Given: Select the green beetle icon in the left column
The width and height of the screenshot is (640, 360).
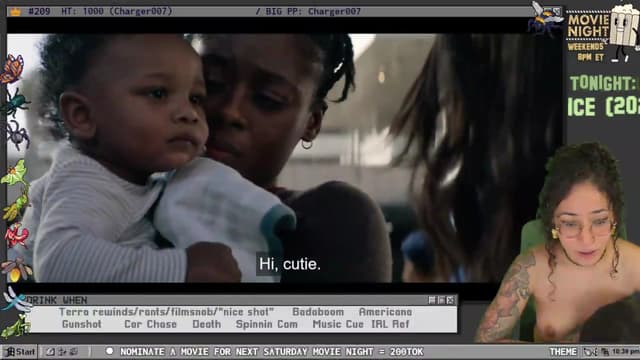Looking at the screenshot, I should point(15,102).
